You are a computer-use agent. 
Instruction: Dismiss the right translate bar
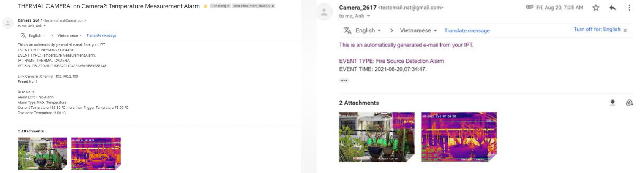coord(625,30)
